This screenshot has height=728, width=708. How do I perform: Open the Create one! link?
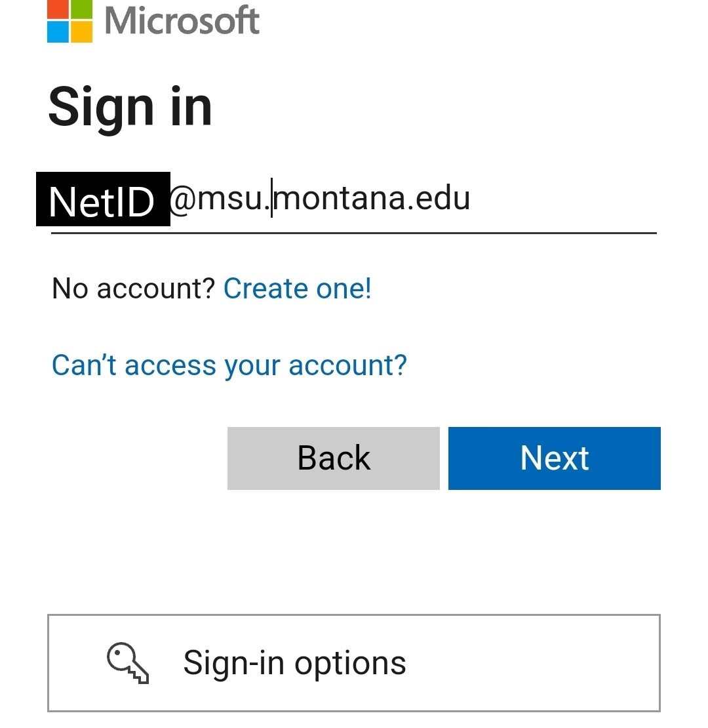pyautogui.click(x=298, y=289)
